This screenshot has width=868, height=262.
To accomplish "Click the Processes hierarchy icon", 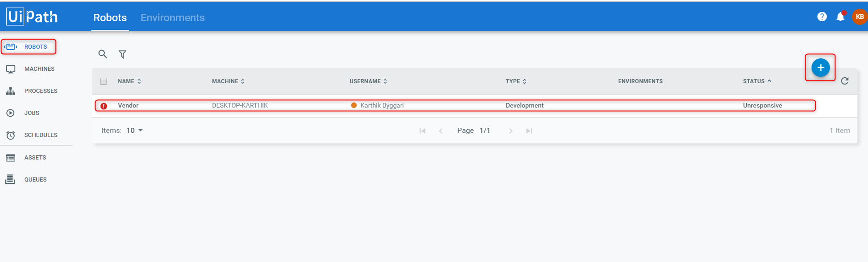I will point(11,91).
